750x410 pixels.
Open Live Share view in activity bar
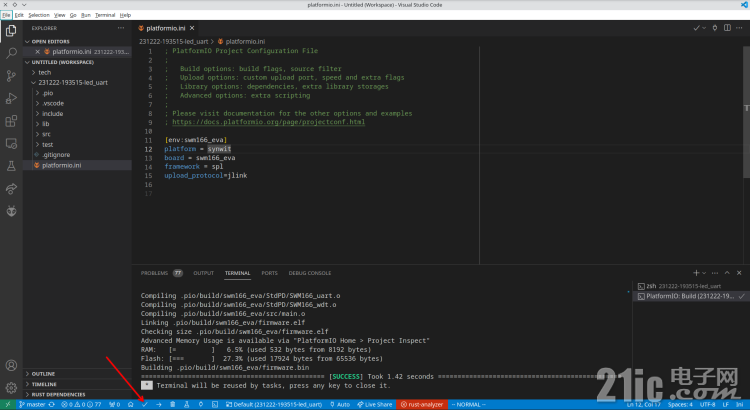point(11,188)
